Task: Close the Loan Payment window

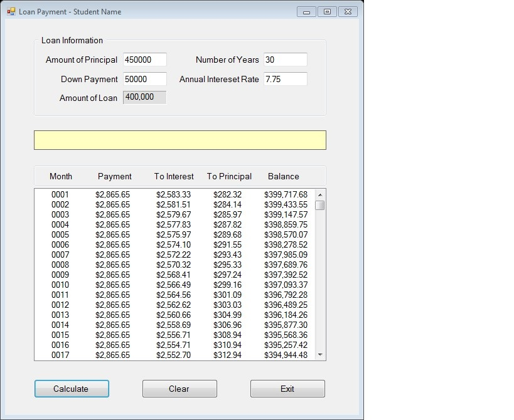Action: [348, 12]
